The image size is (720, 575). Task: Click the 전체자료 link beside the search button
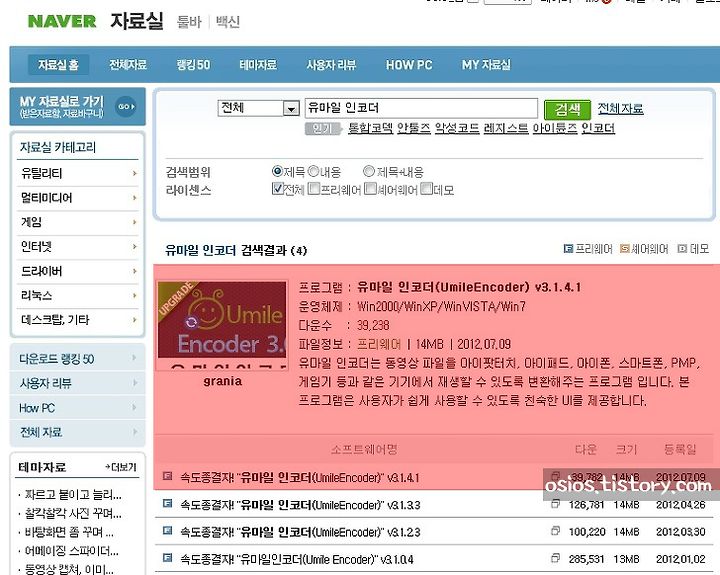pyautogui.click(x=620, y=108)
